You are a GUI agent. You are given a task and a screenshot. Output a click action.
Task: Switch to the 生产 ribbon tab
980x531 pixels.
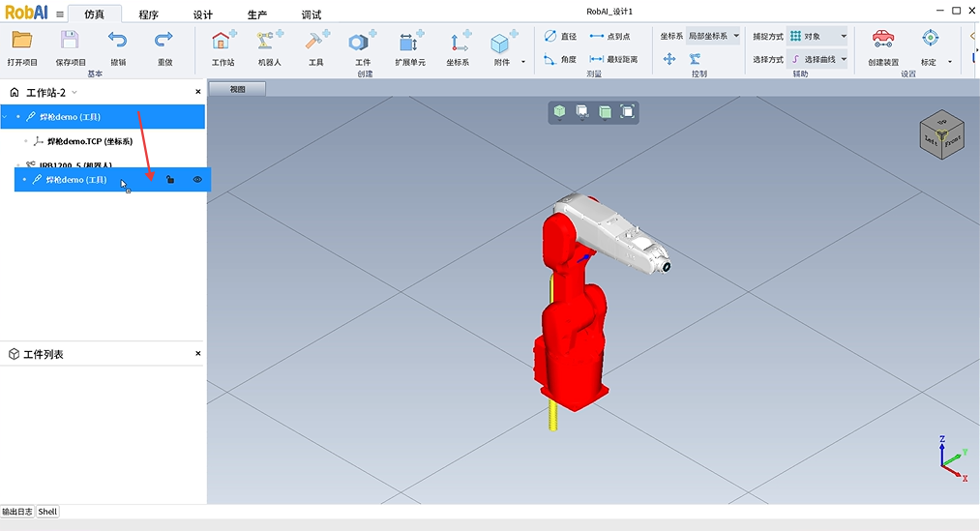257,15
